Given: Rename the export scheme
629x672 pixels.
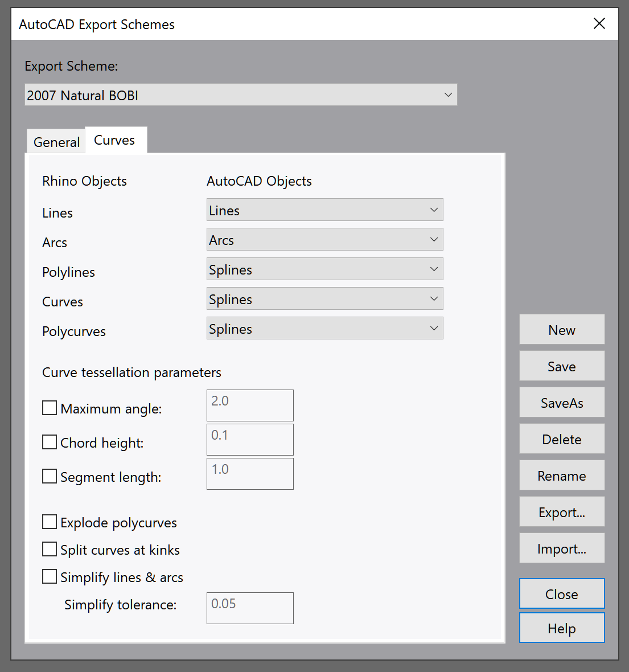Looking at the screenshot, I should [x=562, y=476].
